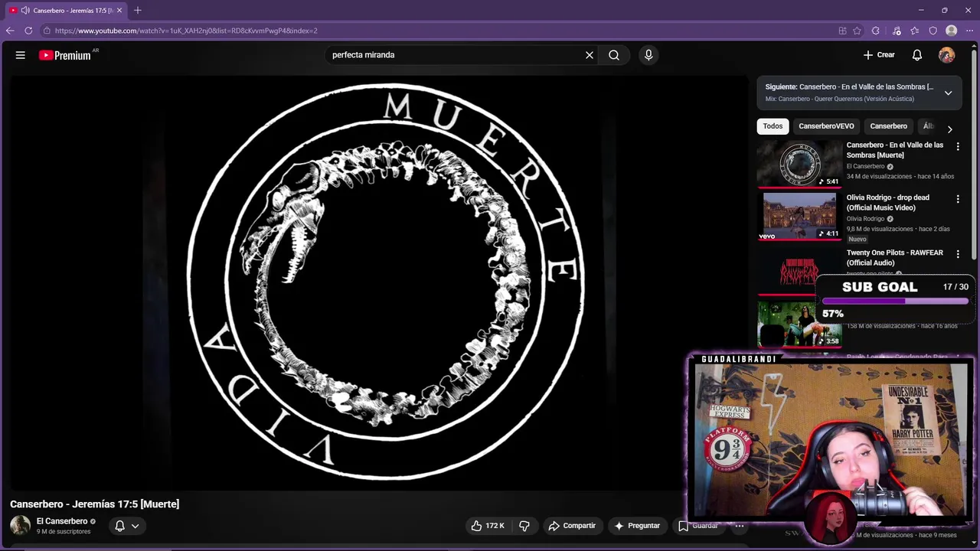Click the SUB GOAL 17 / 30 overlay
This screenshot has height=551, width=980.
[896, 299]
